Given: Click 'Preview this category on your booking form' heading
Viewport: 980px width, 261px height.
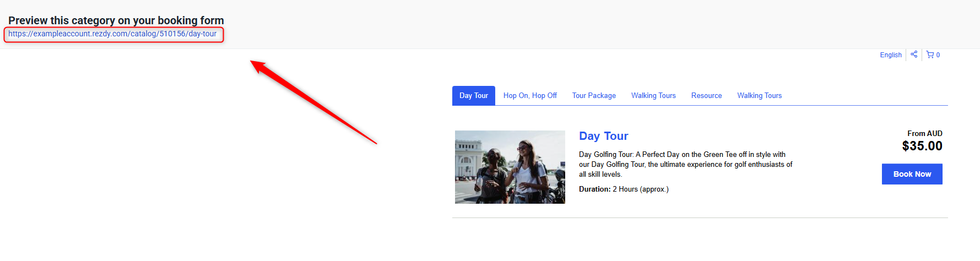Looking at the screenshot, I should (116, 20).
